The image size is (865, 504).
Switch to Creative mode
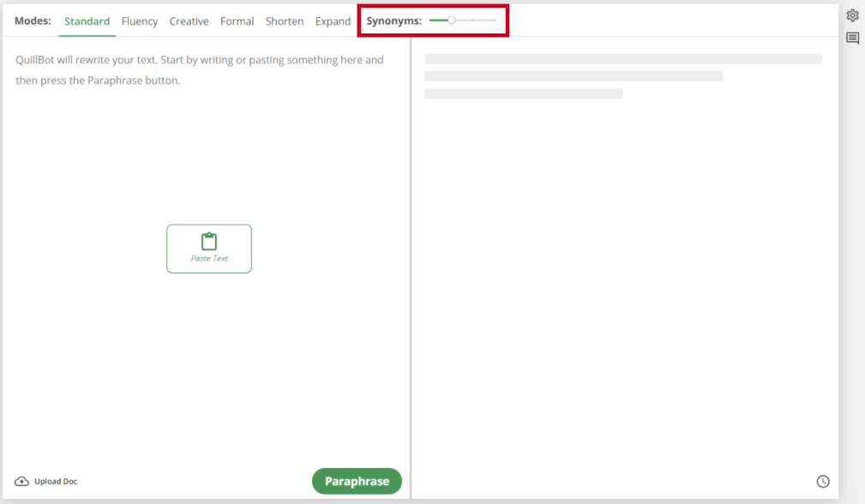[x=189, y=21]
